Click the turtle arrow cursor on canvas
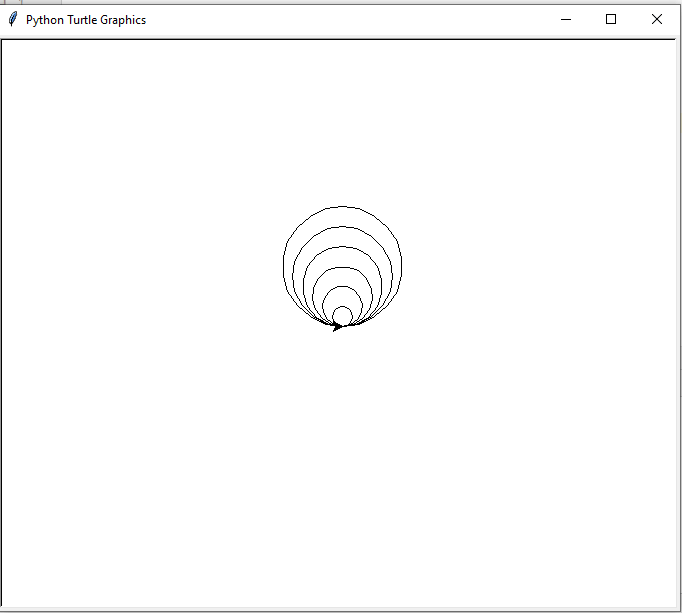Viewport: 682px width, 613px height. (338, 326)
